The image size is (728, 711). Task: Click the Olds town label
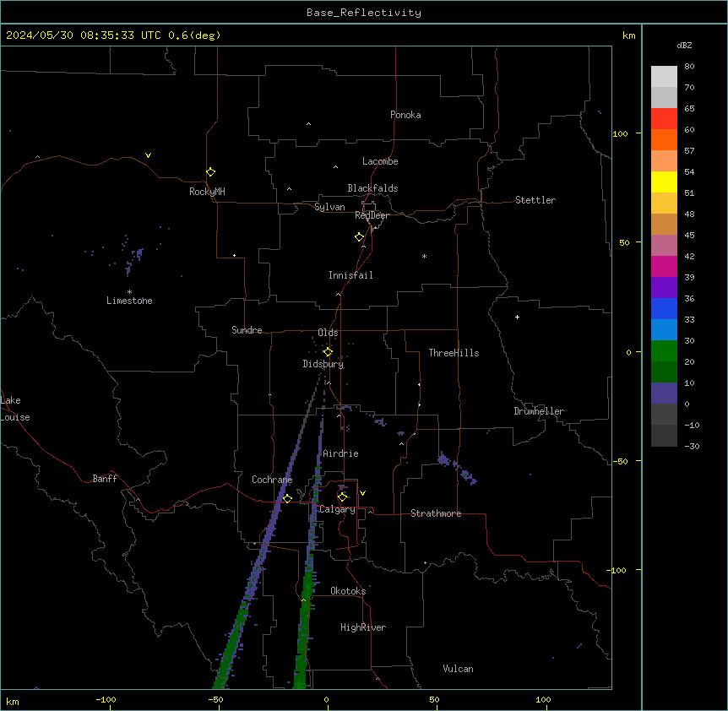click(x=328, y=333)
